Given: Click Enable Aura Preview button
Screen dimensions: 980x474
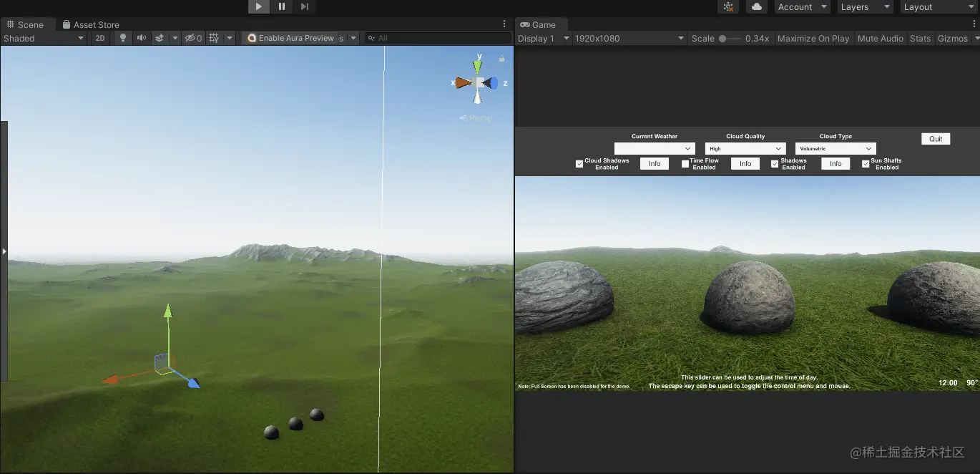Looking at the screenshot, I should tap(290, 38).
